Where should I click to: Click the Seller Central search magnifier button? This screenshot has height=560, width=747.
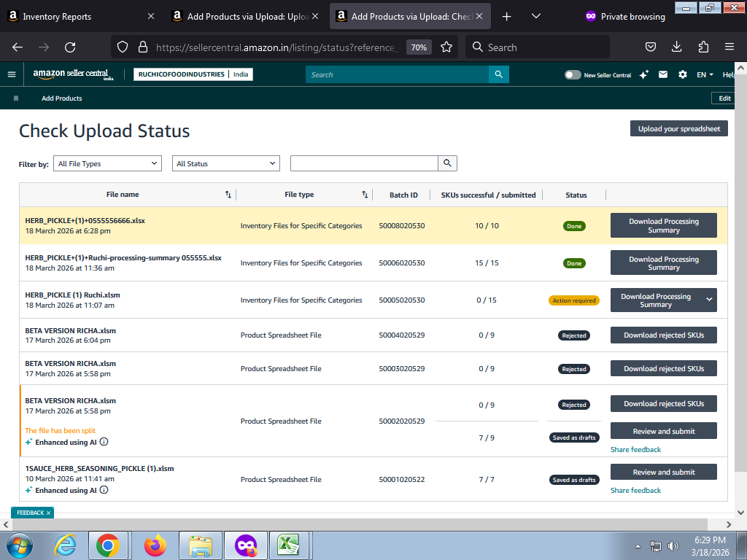499,74
